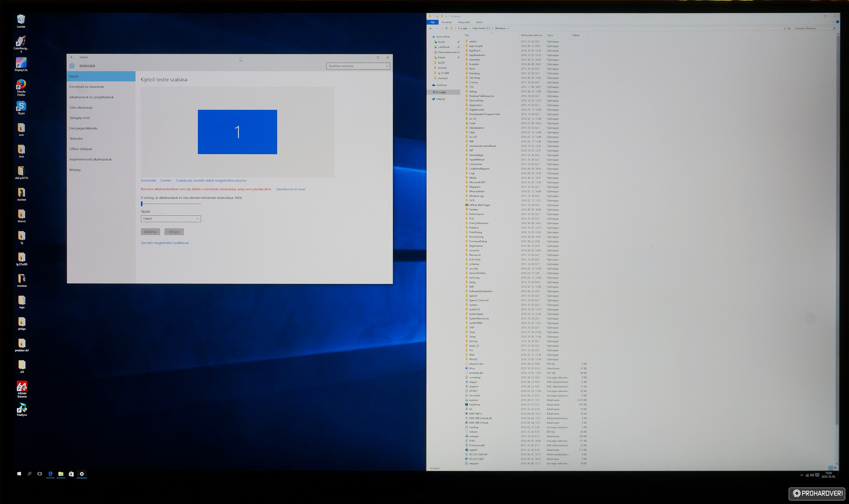The height and width of the screenshot is (504, 849).
Task: Switch Explorer to details view icon
Action: point(830,468)
